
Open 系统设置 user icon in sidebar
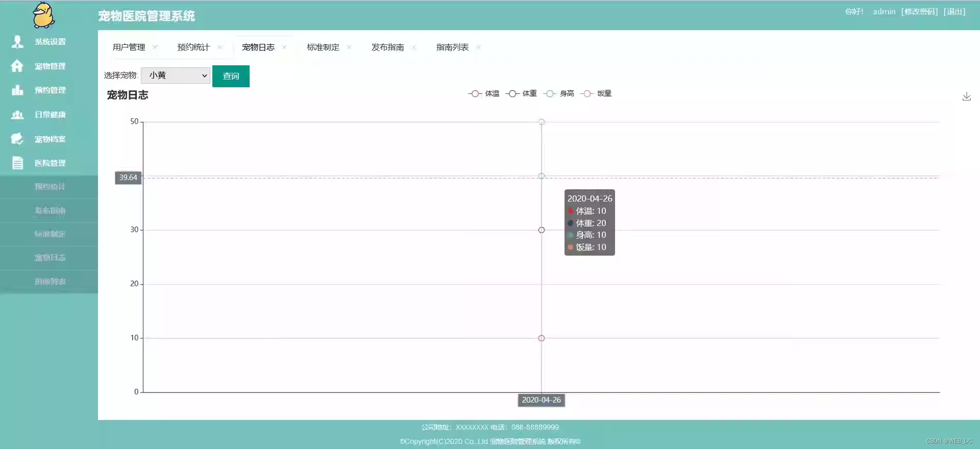point(17,42)
